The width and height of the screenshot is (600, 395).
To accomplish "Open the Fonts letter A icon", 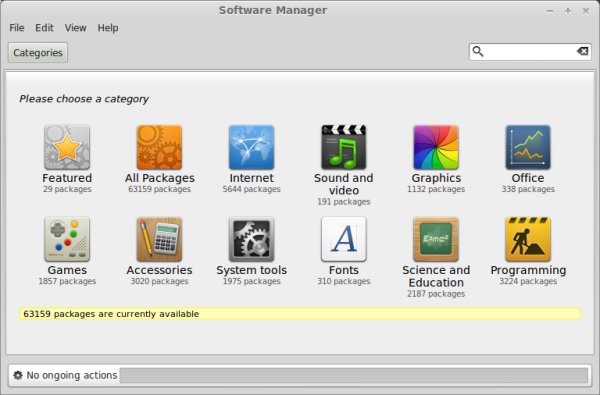I will click(x=344, y=239).
